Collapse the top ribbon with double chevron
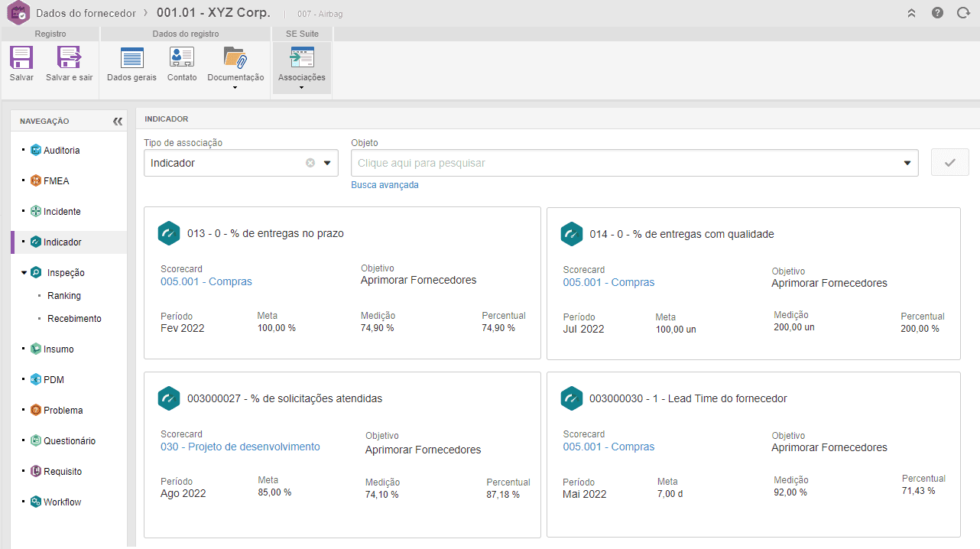 [x=911, y=13]
